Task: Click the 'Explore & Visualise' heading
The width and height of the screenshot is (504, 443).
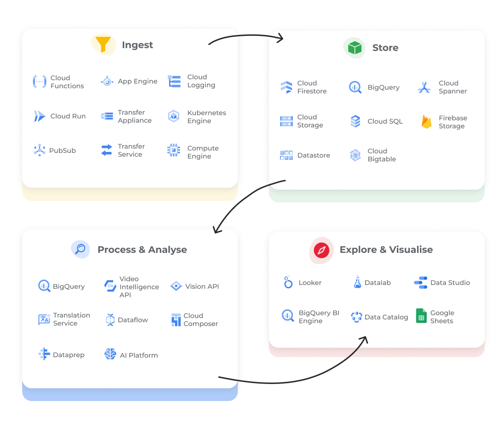Action: (386, 249)
